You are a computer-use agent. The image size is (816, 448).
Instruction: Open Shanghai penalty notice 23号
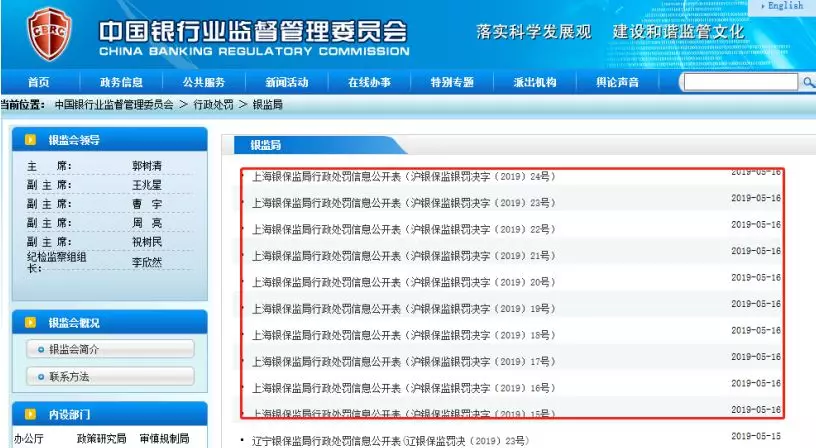404,203
